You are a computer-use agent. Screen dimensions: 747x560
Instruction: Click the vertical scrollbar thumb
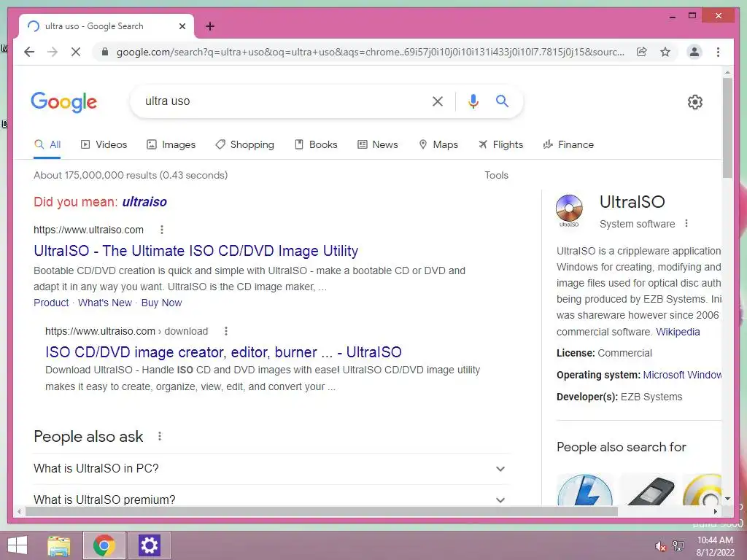pyautogui.click(x=727, y=128)
